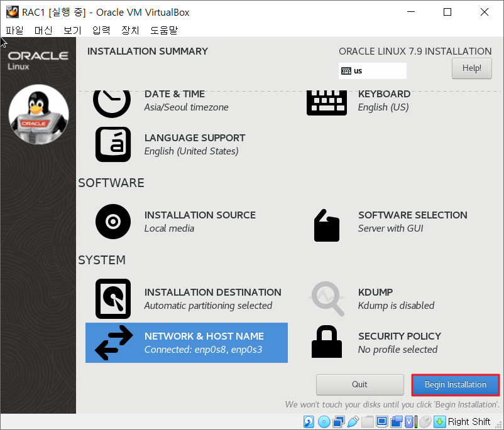Open the 장치 menu
504x430 pixels.
click(x=130, y=30)
